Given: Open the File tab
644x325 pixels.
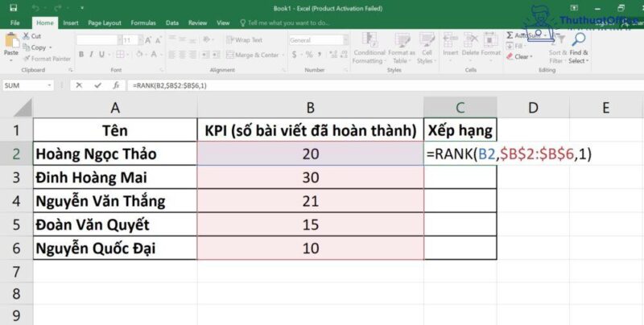Looking at the screenshot, I should coord(14,23).
